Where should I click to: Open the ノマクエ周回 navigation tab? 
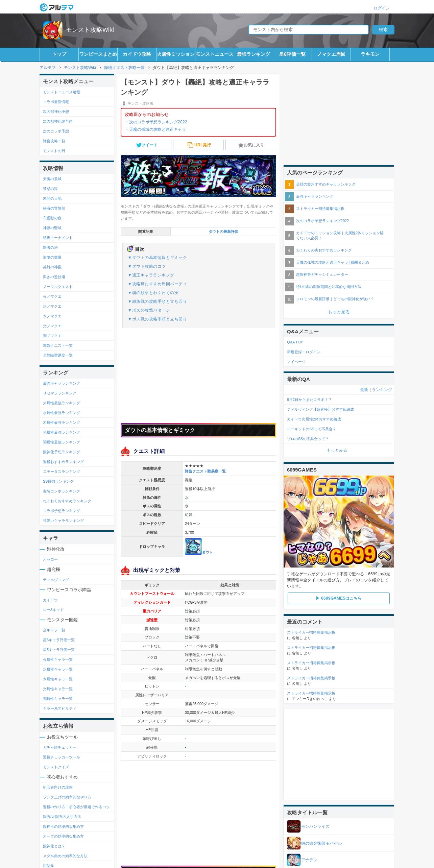point(331,54)
